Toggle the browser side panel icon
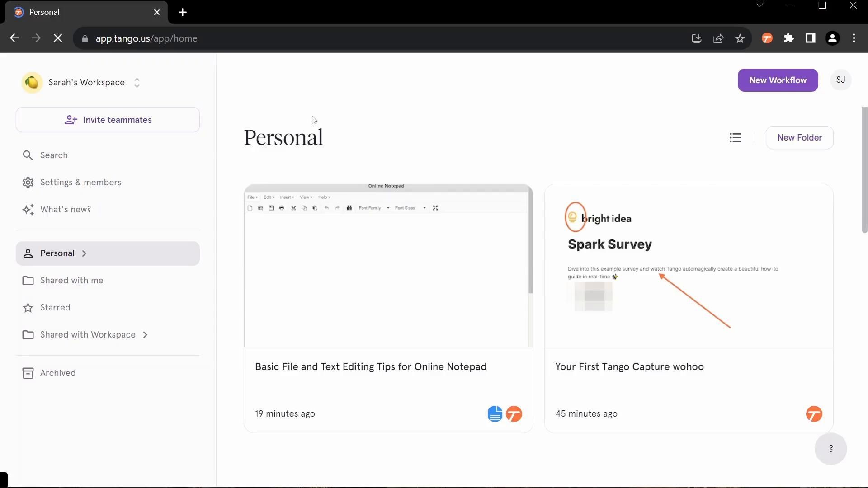The height and width of the screenshot is (488, 868). (x=811, y=38)
